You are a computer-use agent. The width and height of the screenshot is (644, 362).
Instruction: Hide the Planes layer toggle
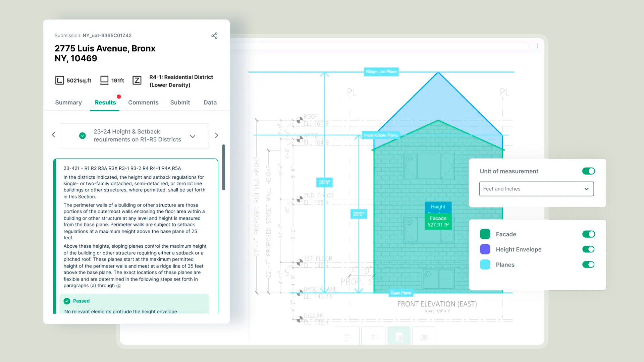tap(588, 264)
